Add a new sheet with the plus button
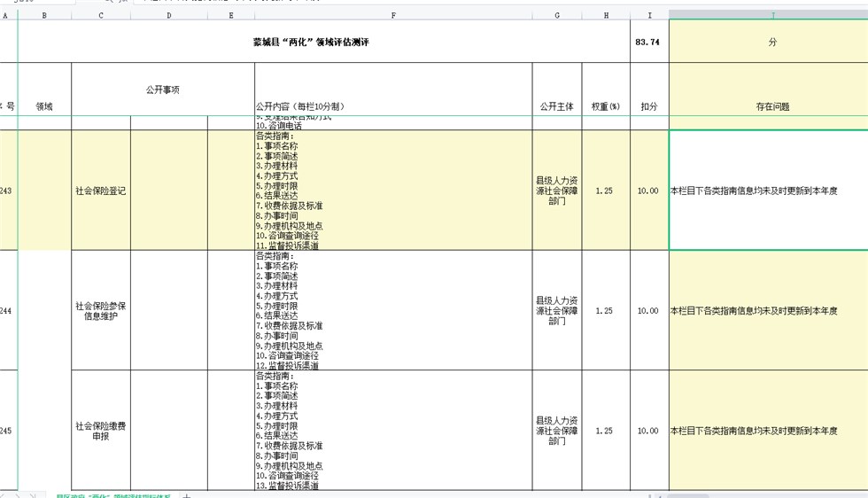The width and height of the screenshot is (868, 498). pos(187,495)
